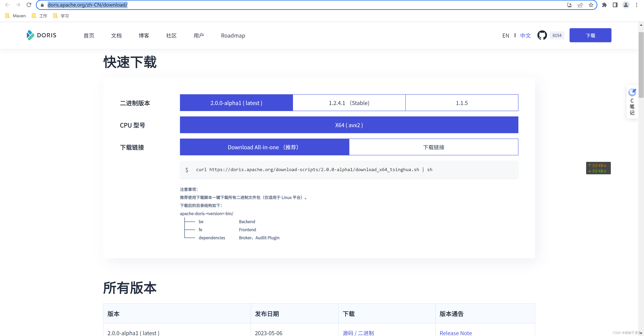The width and height of the screenshot is (644, 336).
Task: Select the 下载链接 option tab
Action: 434,147
